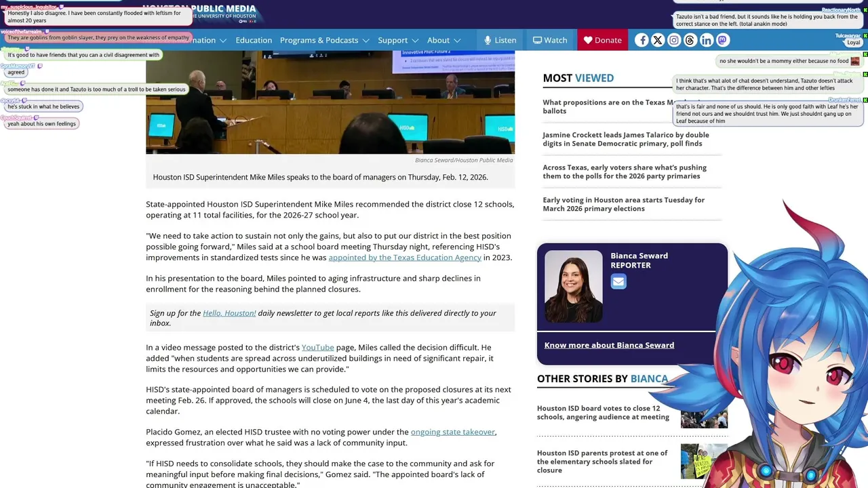This screenshot has width=868, height=488.
Task: Click the 'MOST VIEWED' heading
Action: click(x=578, y=78)
